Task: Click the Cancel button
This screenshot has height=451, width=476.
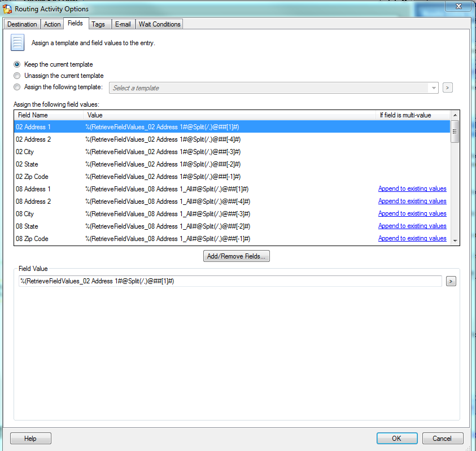Action: (x=442, y=438)
